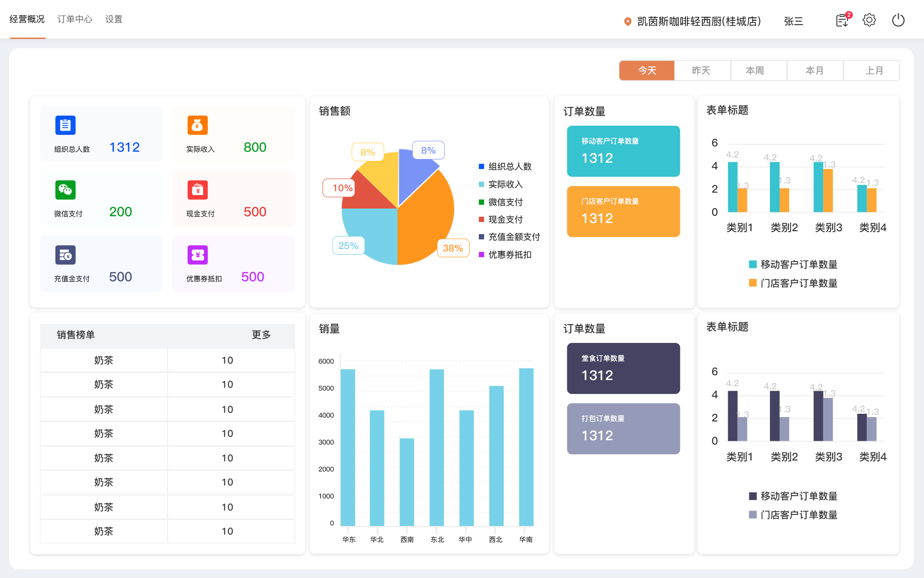Click 更多 in the sales ranking
The width and height of the screenshot is (924, 578).
coord(261,335)
